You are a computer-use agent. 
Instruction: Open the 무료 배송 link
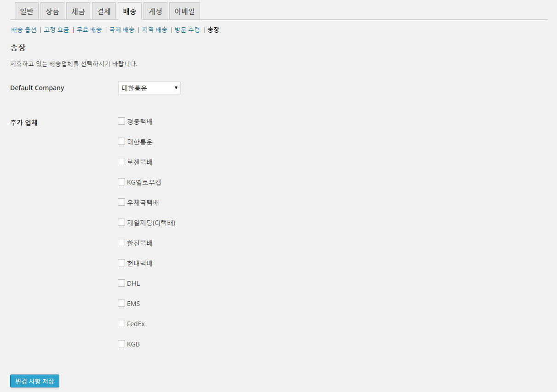pos(89,30)
